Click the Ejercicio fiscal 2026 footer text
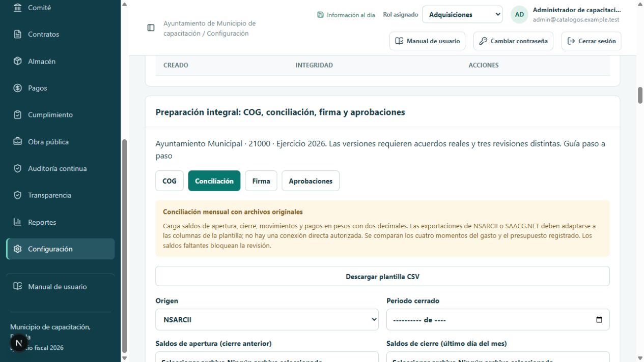 [37, 348]
